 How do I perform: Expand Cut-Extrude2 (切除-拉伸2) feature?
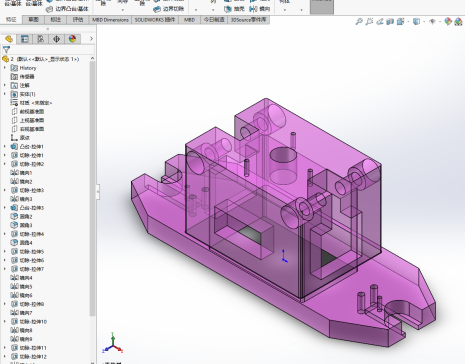pos(5,164)
